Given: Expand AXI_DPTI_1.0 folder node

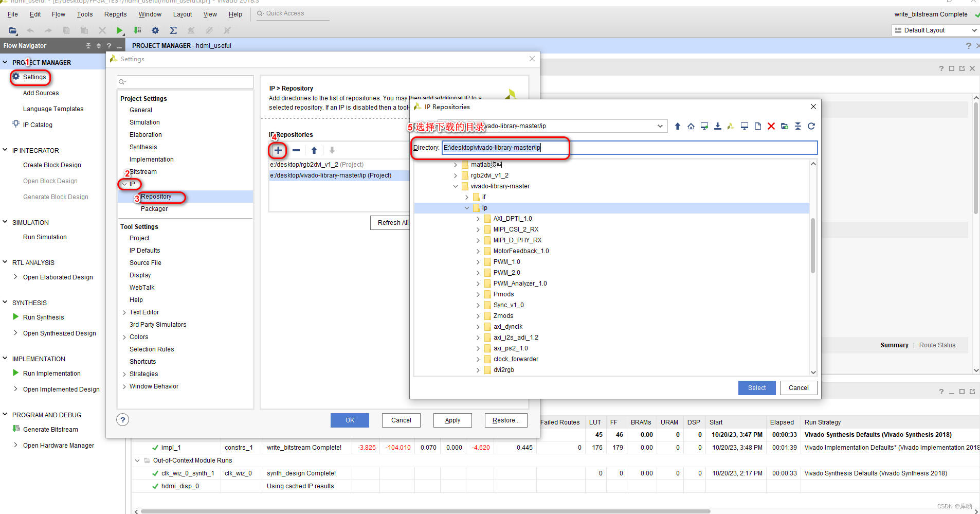Looking at the screenshot, I should tap(478, 219).
